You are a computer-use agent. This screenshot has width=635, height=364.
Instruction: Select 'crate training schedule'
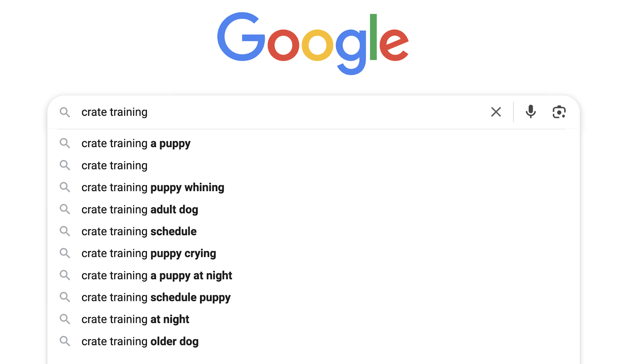(139, 231)
